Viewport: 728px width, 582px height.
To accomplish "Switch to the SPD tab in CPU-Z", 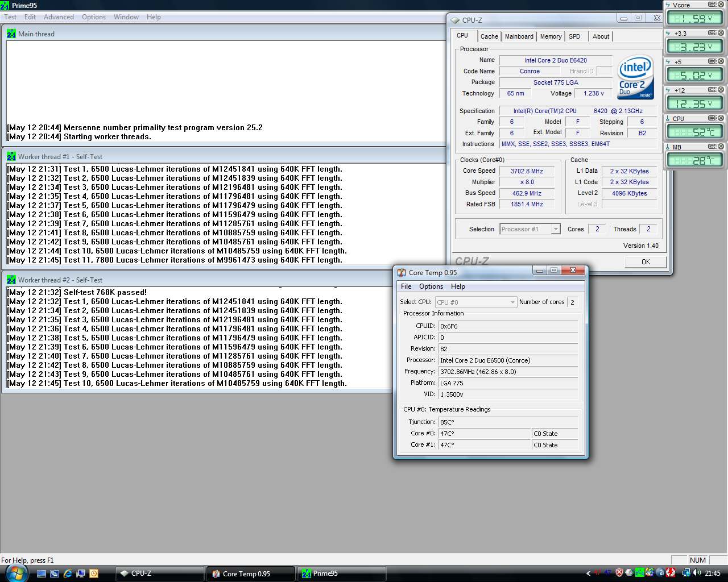I will [574, 36].
